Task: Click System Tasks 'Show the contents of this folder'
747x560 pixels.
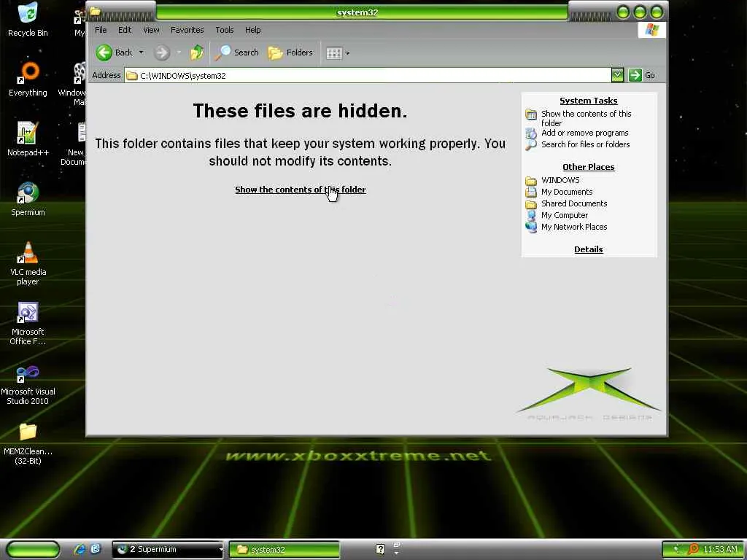Action: [586, 118]
